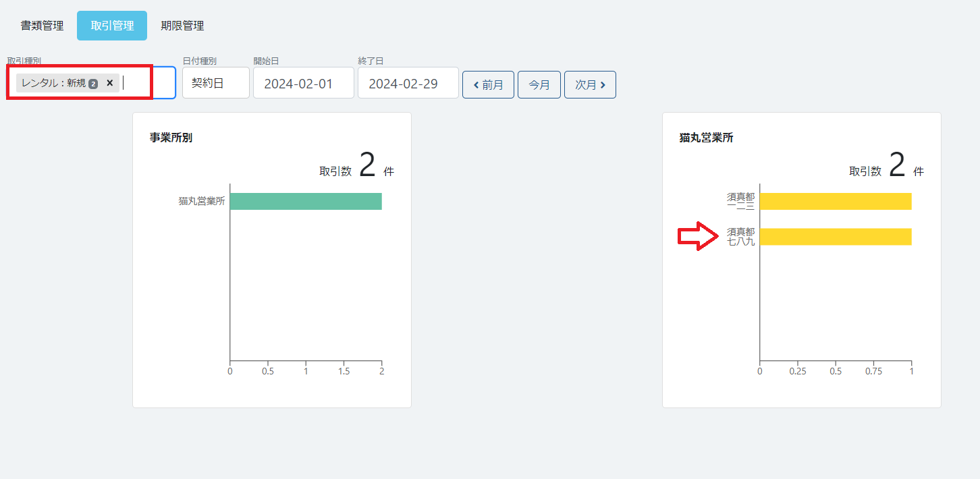Open the 期限管理 tab
This screenshot has height=479, width=980.
click(182, 26)
